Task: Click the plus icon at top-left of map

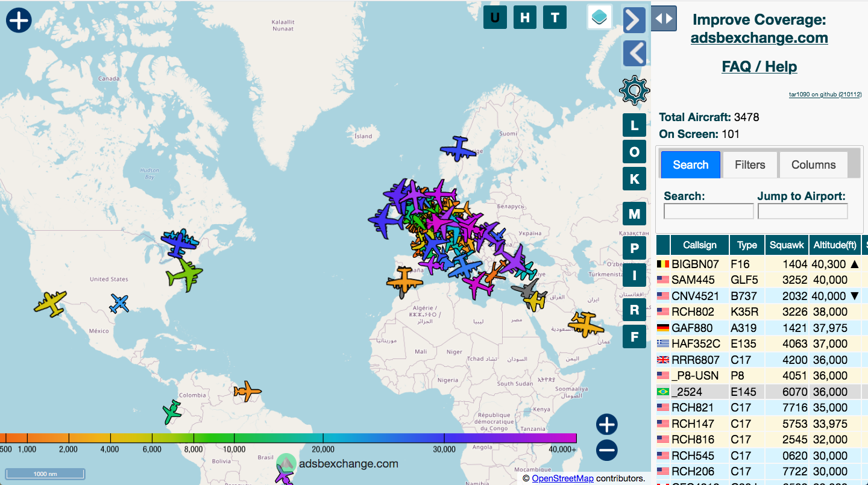Action: [19, 20]
